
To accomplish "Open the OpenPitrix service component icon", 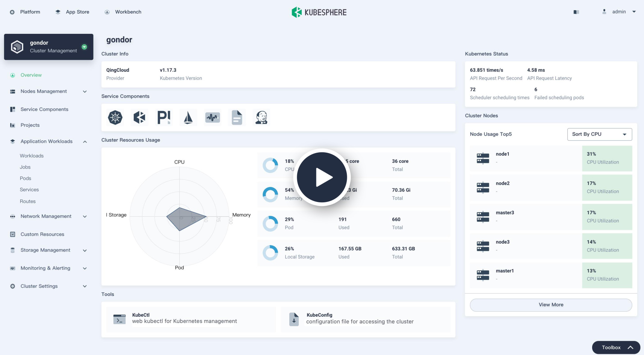I will point(164,118).
